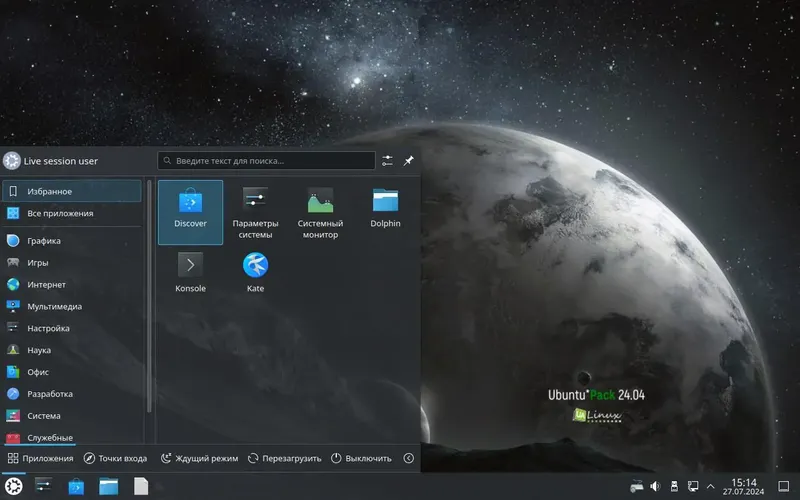This screenshot has width=800, height=500.
Task: Open Konsole terminal
Action: (190, 272)
